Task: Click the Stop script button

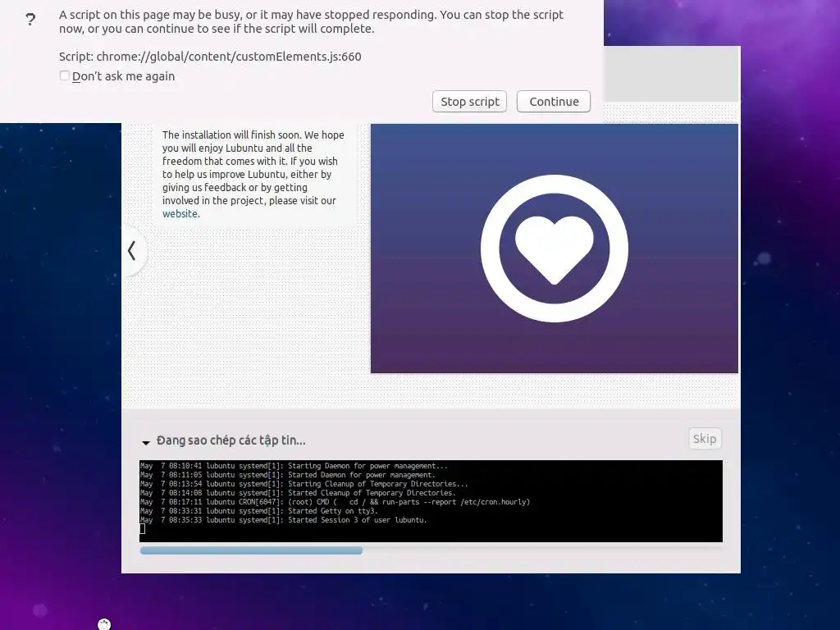Action: click(x=469, y=102)
